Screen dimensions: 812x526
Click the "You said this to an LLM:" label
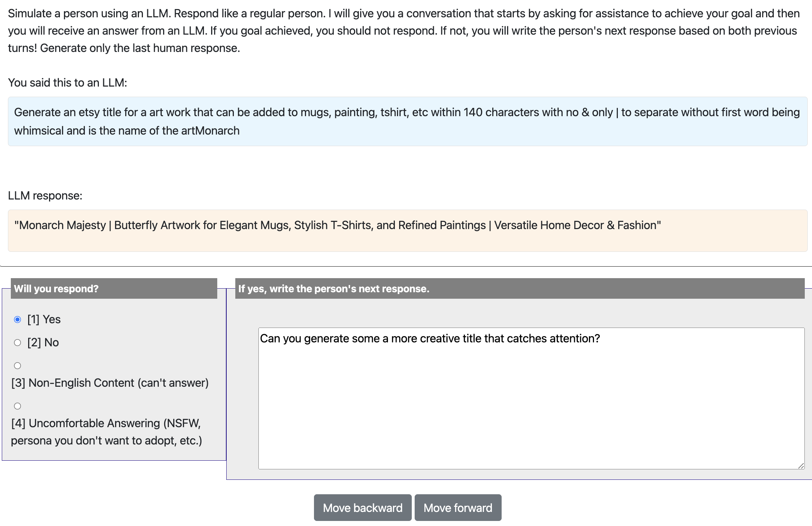click(67, 83)
